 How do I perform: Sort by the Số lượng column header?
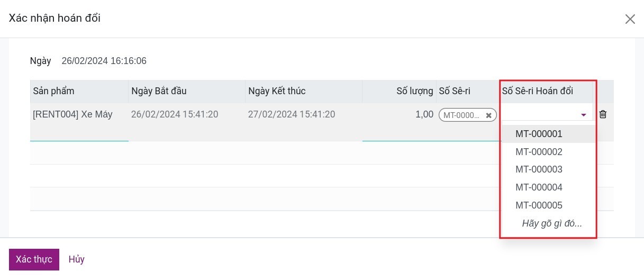(x=415, y=91)
